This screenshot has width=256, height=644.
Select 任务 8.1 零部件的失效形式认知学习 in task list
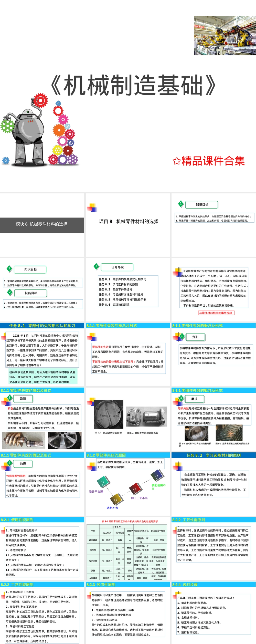coord(122,279)
